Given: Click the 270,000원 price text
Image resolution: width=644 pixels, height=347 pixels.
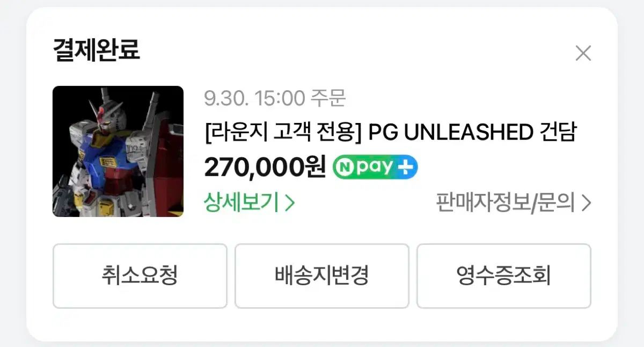Looking at the screenshot, I should pos(265,168).
